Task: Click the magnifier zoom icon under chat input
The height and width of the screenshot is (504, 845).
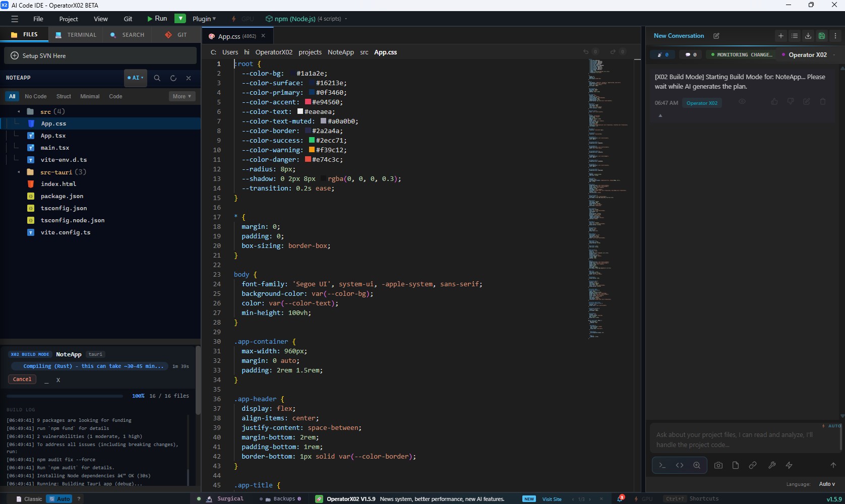Action: pyautogui.click(x=697, y=465)
